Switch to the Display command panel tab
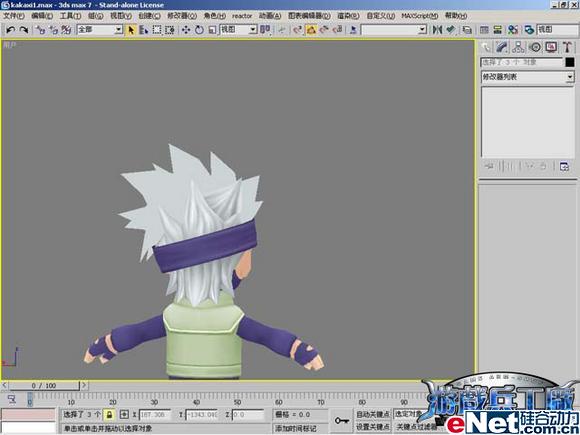The image size is (580, 435). tap(551, 47)
